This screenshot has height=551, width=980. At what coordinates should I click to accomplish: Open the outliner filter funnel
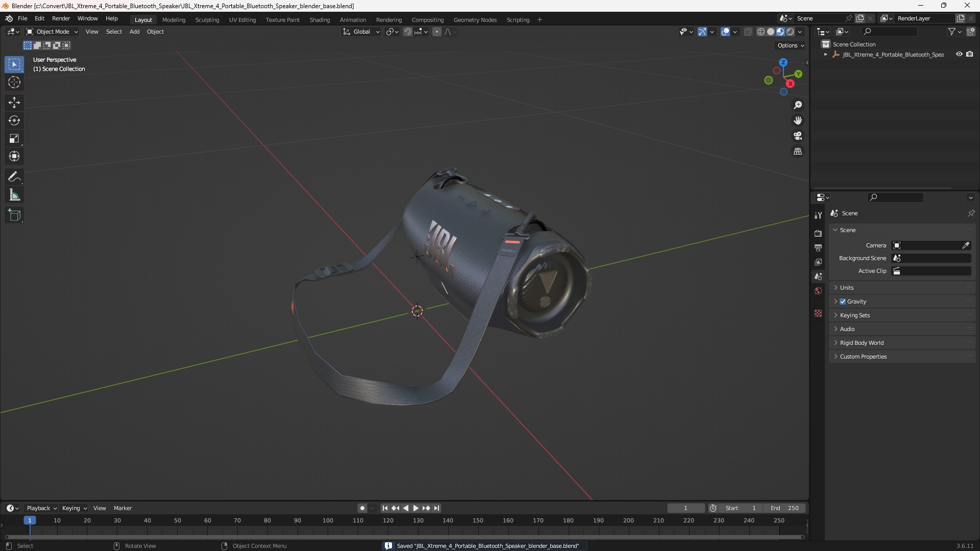(952, 32)
